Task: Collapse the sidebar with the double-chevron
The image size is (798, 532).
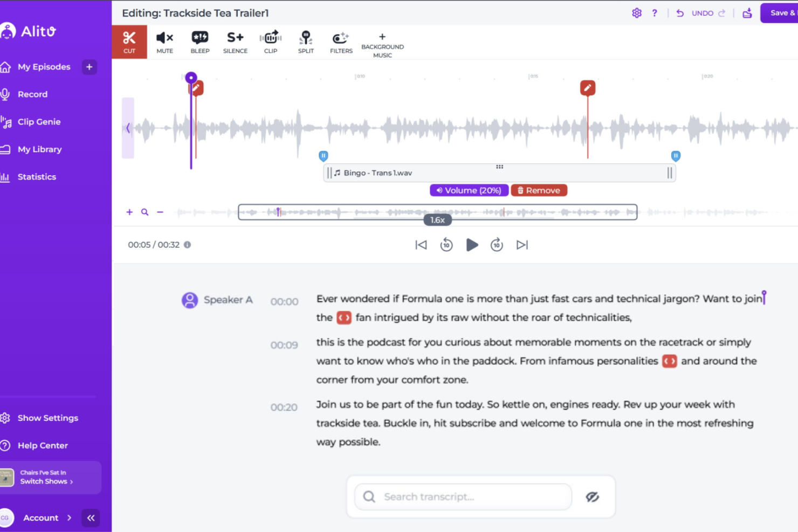Action: click(x=91, y=517)
